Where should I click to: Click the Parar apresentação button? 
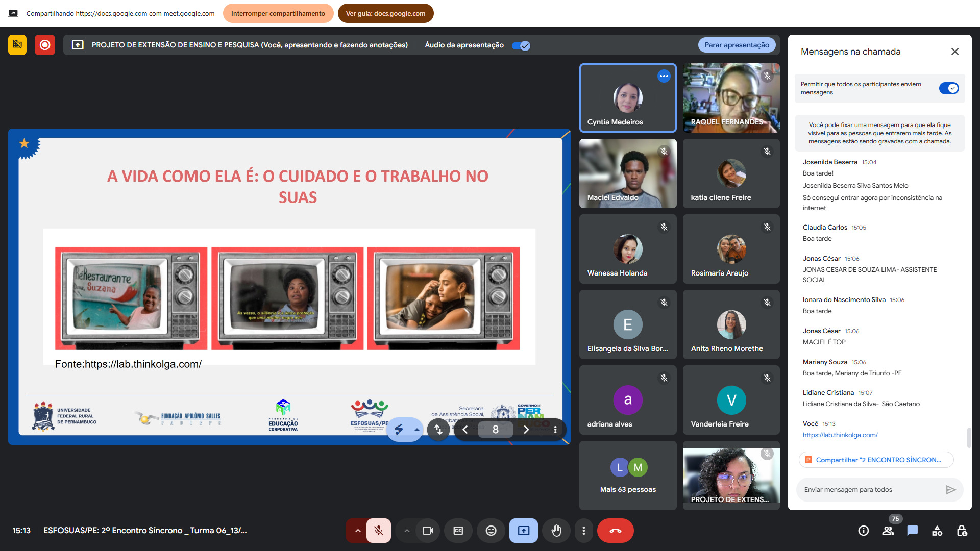pos(737,45)
